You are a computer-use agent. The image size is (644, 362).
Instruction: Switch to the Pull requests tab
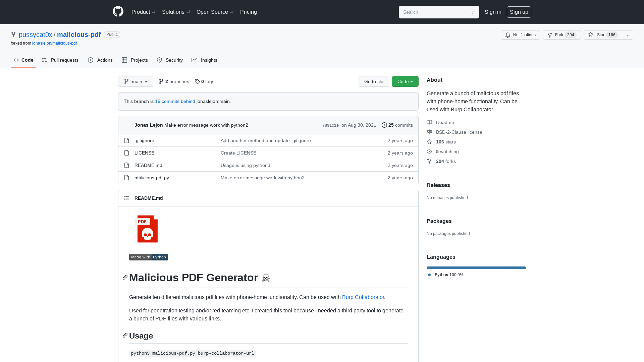(x=60, y=60)
